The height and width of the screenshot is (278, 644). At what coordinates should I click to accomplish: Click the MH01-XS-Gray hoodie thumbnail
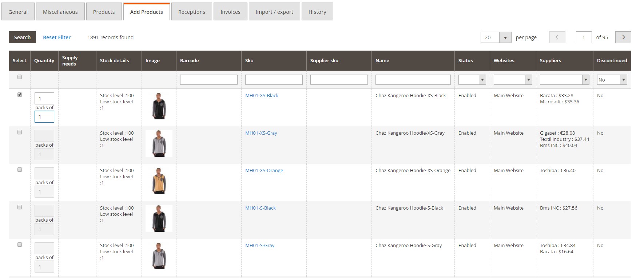159,143
